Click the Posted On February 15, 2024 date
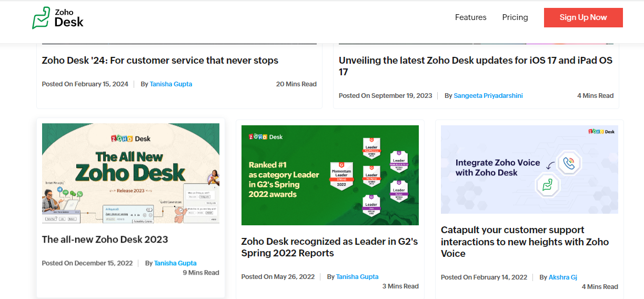Screen dimensions: 644x299 point(85,84)
